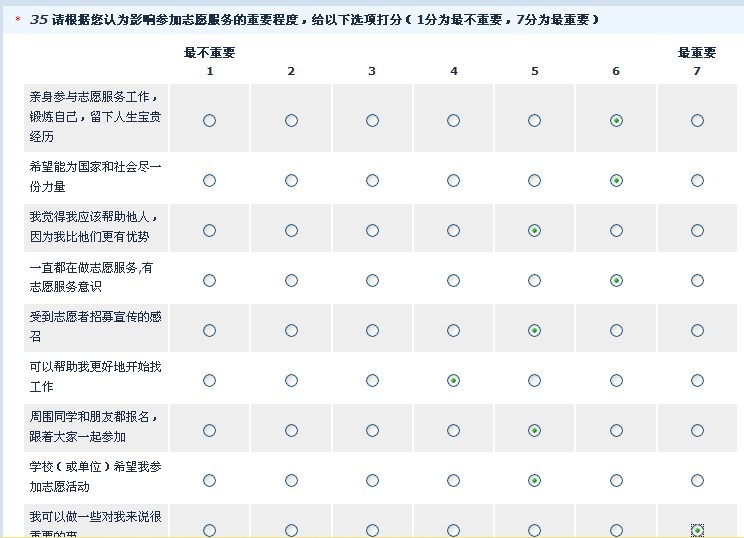Rate '我觉得我应该帮助他人' as 6
The width and height of the screenshot is (744, 538).
[x=616, y=230]
